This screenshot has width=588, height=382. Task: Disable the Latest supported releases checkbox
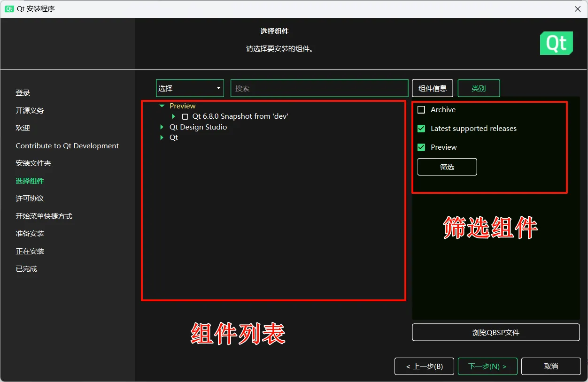[x=421, y=128]
